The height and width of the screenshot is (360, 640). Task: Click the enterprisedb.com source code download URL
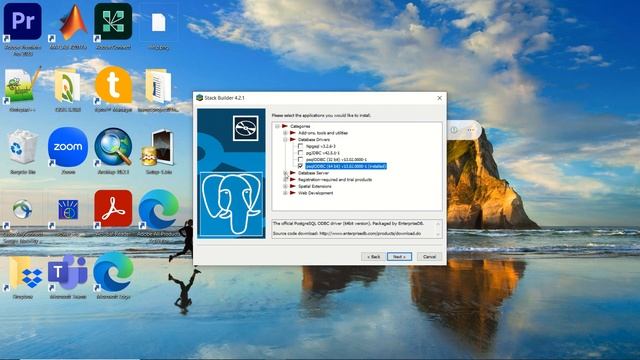(x=370, y=233)
